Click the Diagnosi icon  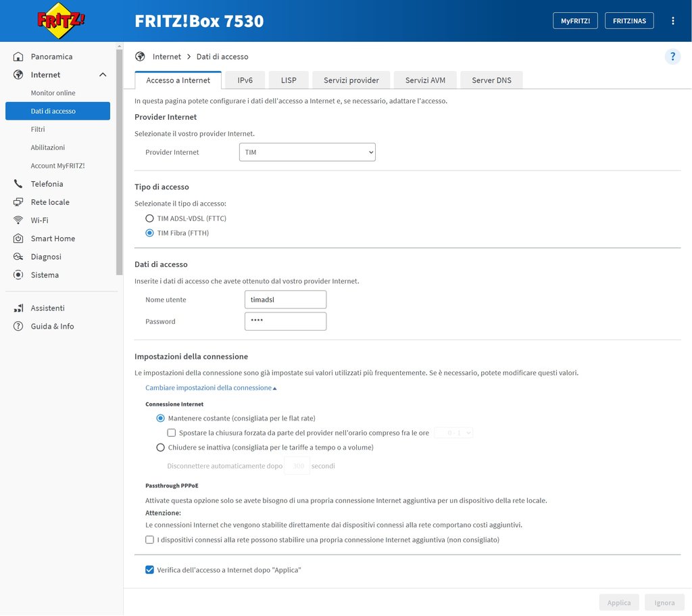click(18, 257)
